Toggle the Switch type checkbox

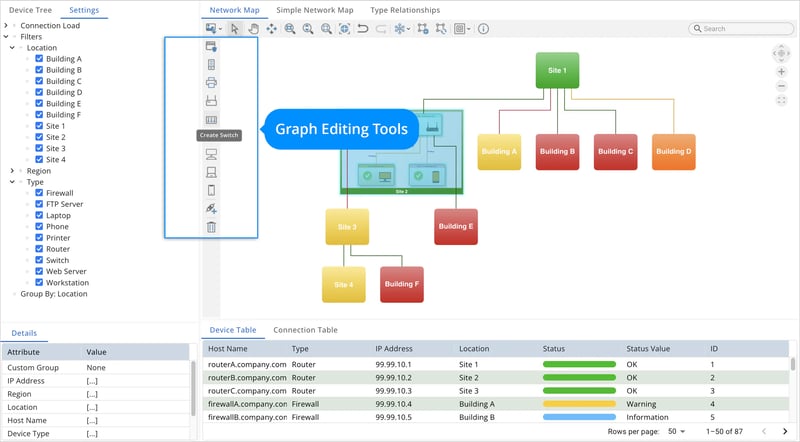[x=39, y=260]
